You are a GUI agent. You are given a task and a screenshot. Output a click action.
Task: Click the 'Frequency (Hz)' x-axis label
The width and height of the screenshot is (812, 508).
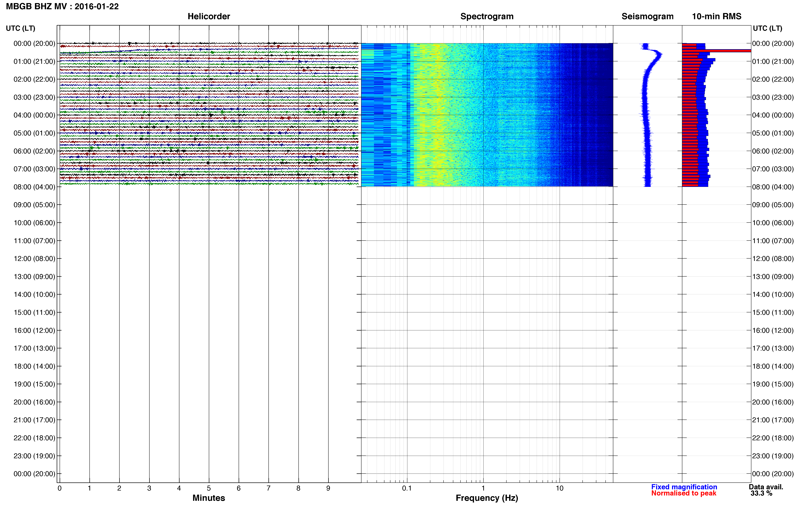pos(487,498)
